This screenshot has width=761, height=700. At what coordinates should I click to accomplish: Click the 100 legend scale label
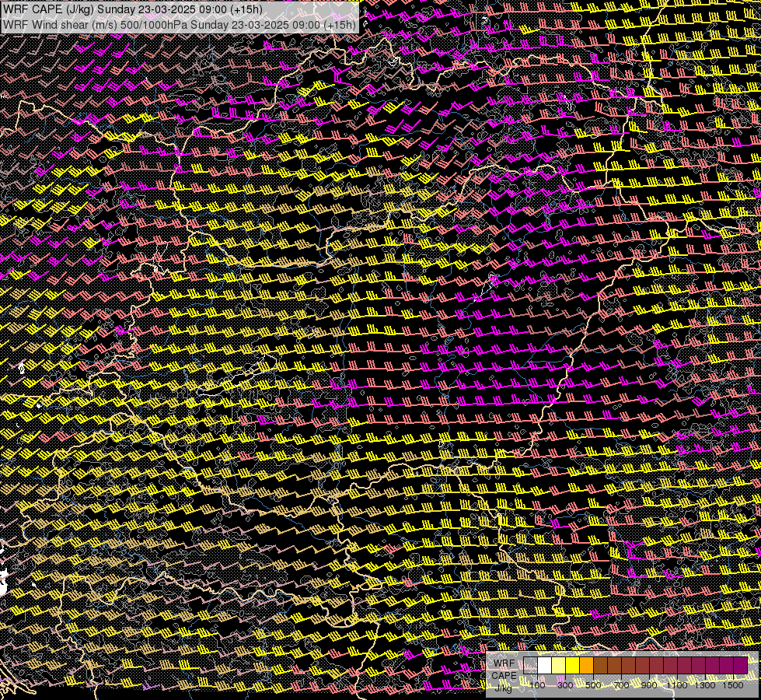pyautogui.click(x=537, y=685)
